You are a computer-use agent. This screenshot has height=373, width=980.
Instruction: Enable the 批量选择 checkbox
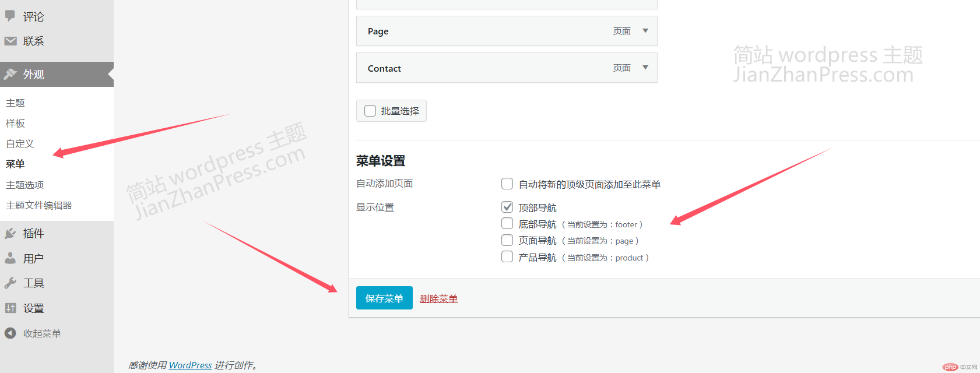370,111
